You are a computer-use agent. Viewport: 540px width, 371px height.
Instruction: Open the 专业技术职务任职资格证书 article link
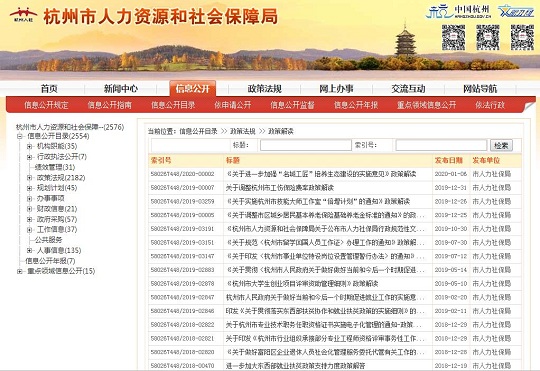click(x=325, y=324)
